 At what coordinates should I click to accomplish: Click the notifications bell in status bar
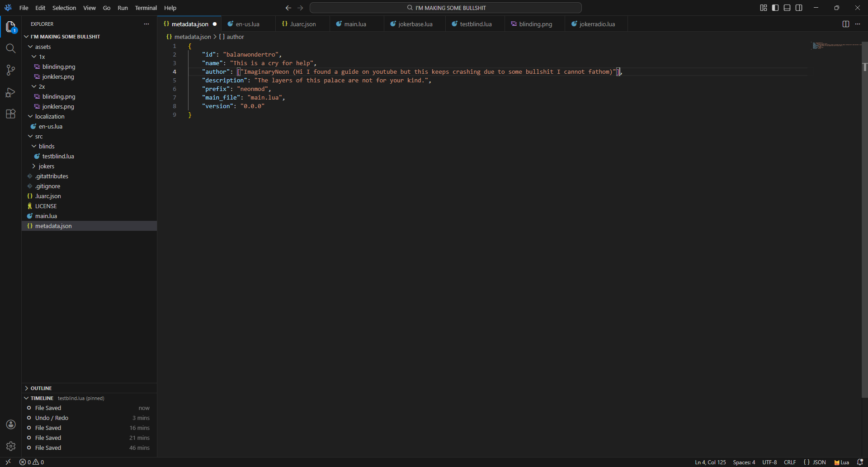coord(860,462)
